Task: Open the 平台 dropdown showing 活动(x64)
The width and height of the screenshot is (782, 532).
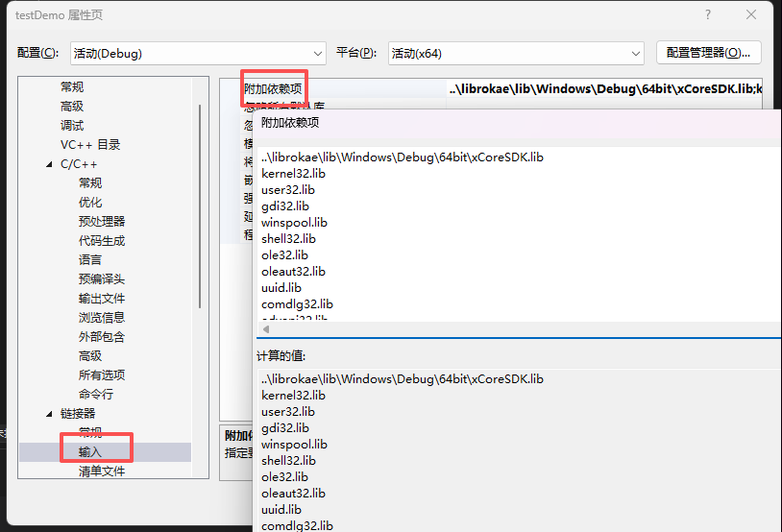Action: (515, 53)
